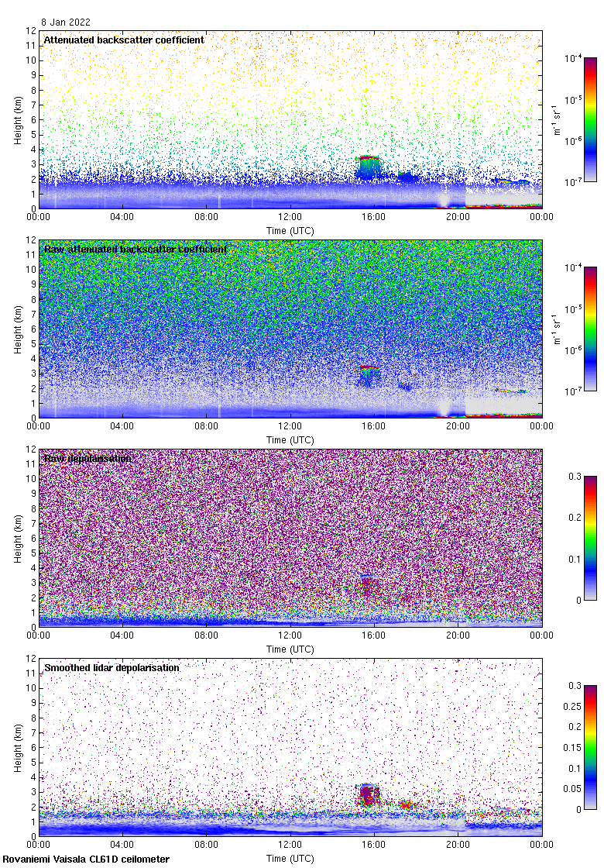The image size is (604, 868).
Task: Click the 10⁻⁶ tick on the top colour bar
Action: point(572,140)
